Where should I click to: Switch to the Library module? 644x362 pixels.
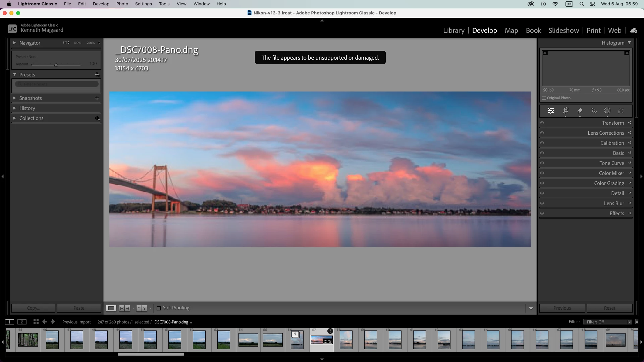(453, 31)
